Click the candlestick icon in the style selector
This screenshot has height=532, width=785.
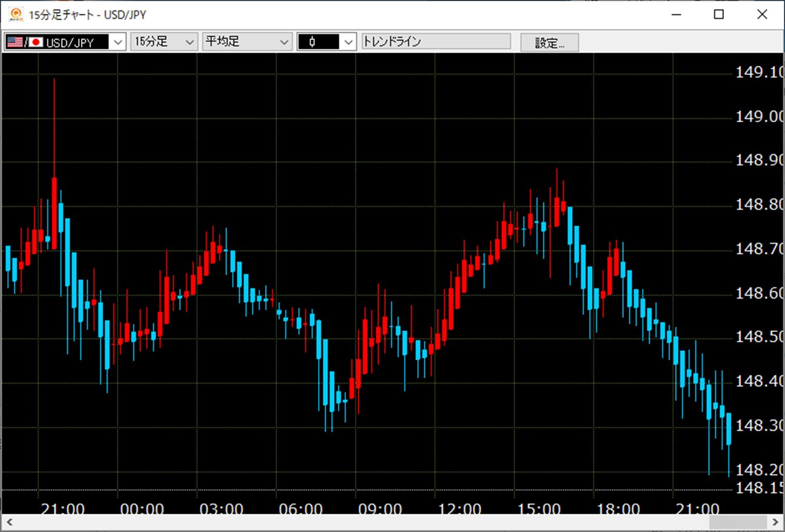[312, 42]
